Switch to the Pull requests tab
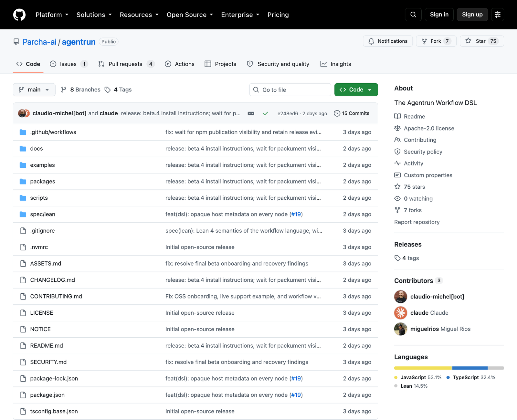Image resolution: width=517 pixels, height=420 pixels. (126, 64)
